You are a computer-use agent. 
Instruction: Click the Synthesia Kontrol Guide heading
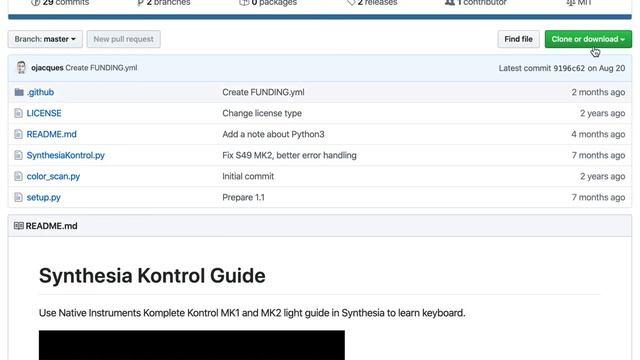(152, 276)
